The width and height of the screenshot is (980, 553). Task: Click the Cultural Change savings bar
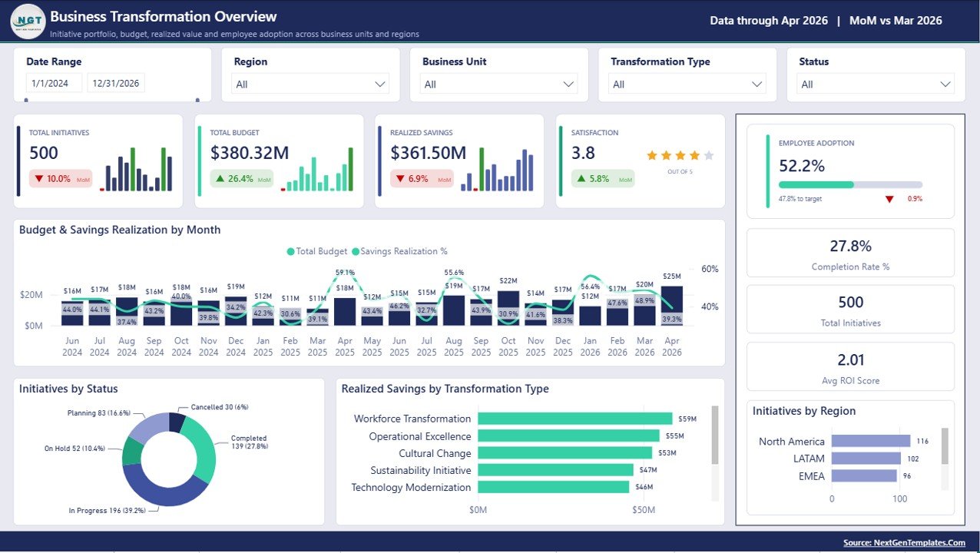[564, 453]
